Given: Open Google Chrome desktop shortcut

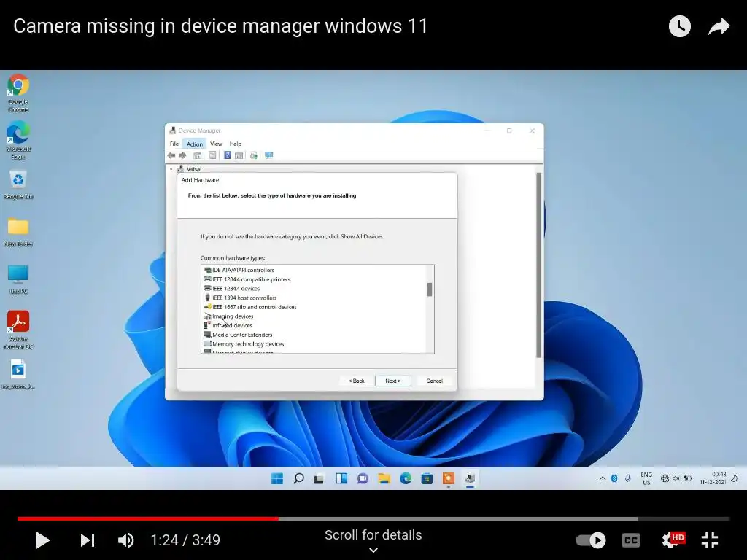Looking at the screenshot, I should tap(18, 93).
